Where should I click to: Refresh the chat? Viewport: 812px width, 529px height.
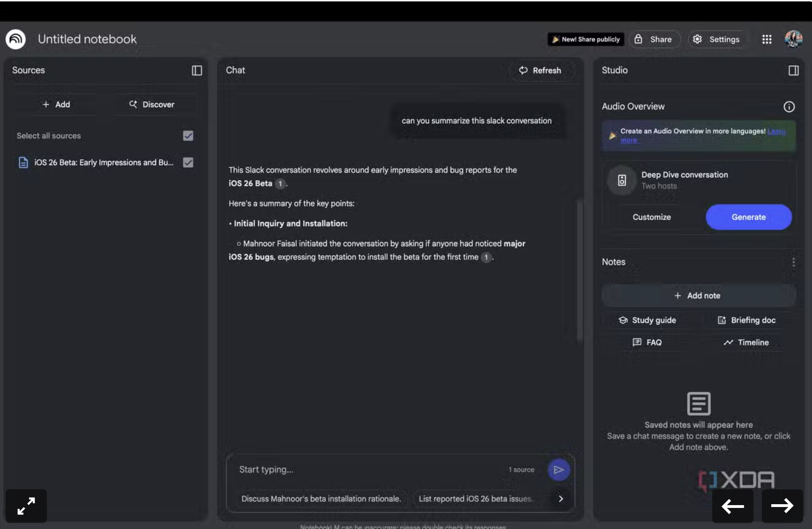tap(540, 70)
